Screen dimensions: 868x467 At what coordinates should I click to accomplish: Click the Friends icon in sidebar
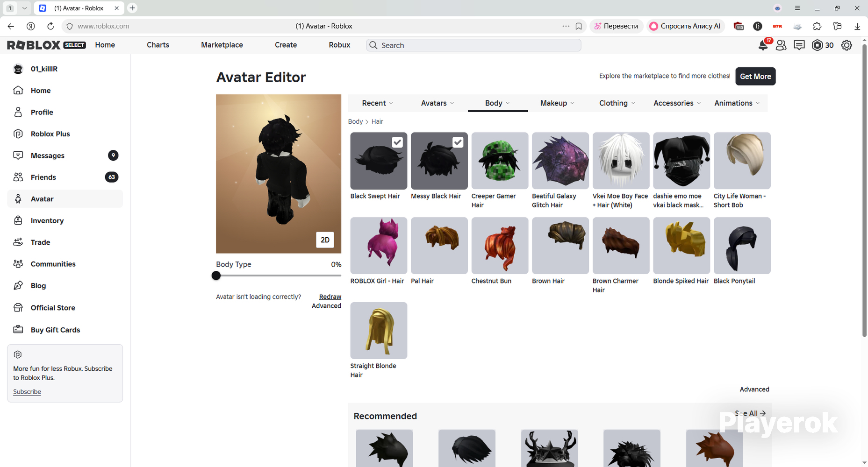18,177
